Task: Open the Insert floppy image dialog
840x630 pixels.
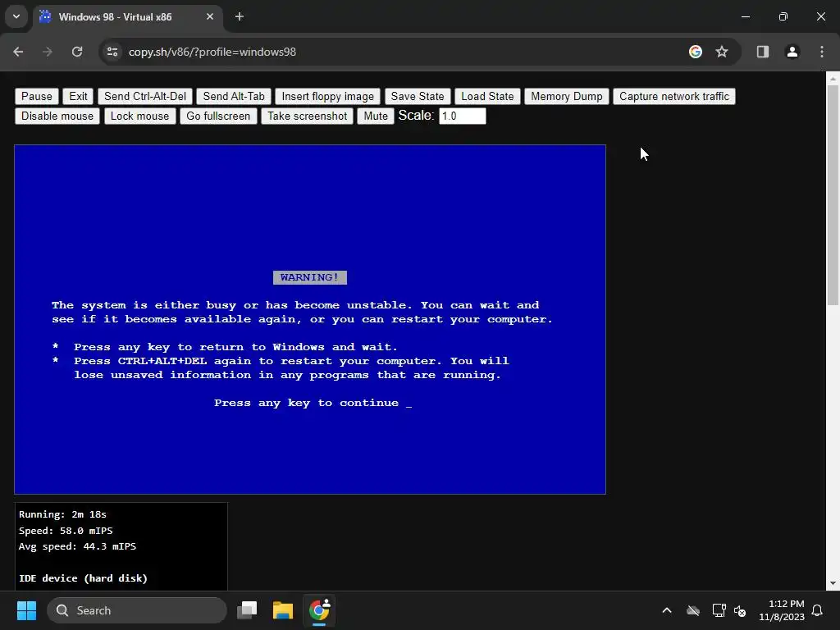Action: click(x=328, y=97)
